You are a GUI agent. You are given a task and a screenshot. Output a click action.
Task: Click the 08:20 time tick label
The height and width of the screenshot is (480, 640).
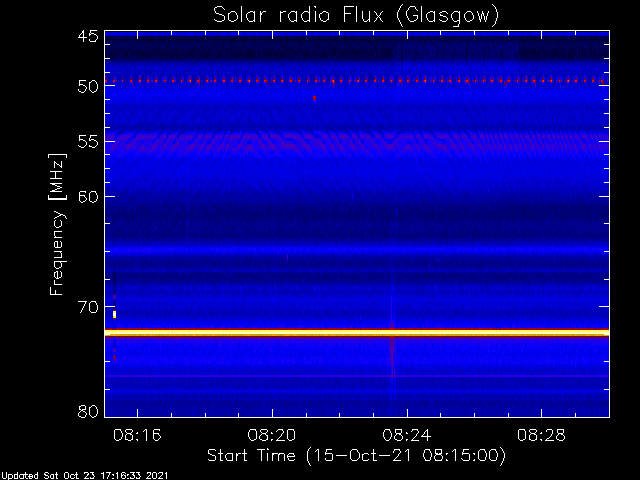[272, 435]
